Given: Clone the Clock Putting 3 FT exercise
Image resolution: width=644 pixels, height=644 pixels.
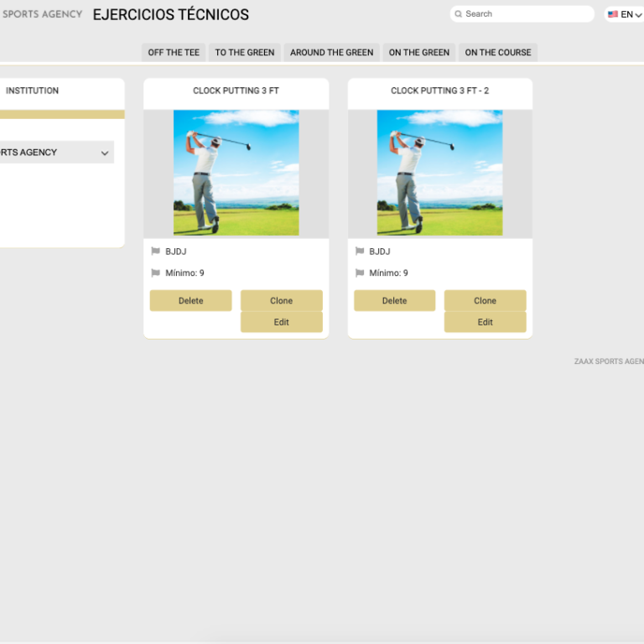Looking at the screenshot, I should (281, 301).
